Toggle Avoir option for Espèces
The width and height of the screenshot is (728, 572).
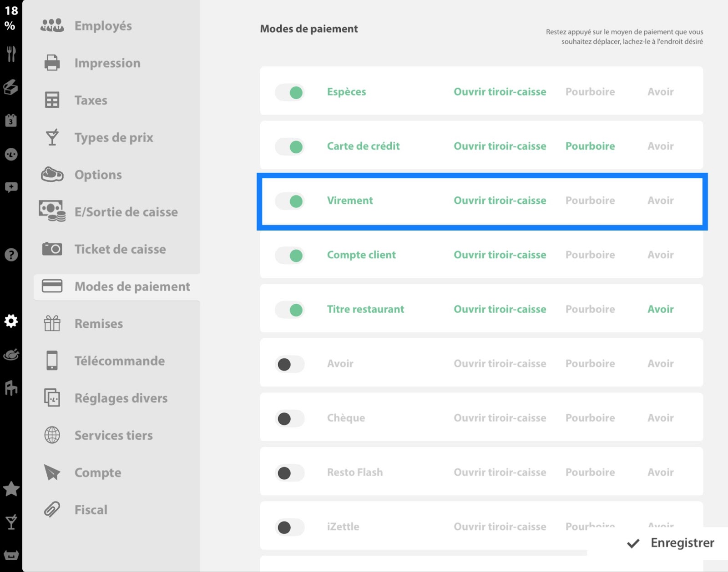click(x=661, y=92)
